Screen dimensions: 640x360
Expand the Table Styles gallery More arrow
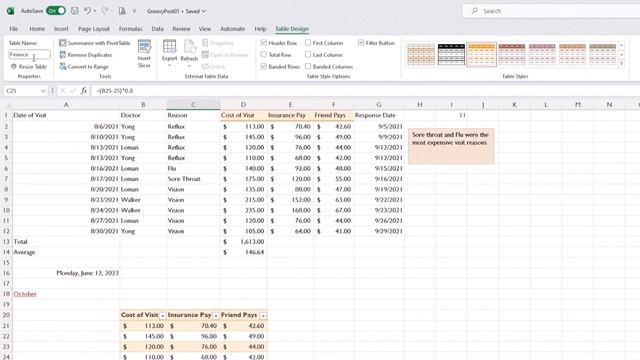[x=622, y=64]
